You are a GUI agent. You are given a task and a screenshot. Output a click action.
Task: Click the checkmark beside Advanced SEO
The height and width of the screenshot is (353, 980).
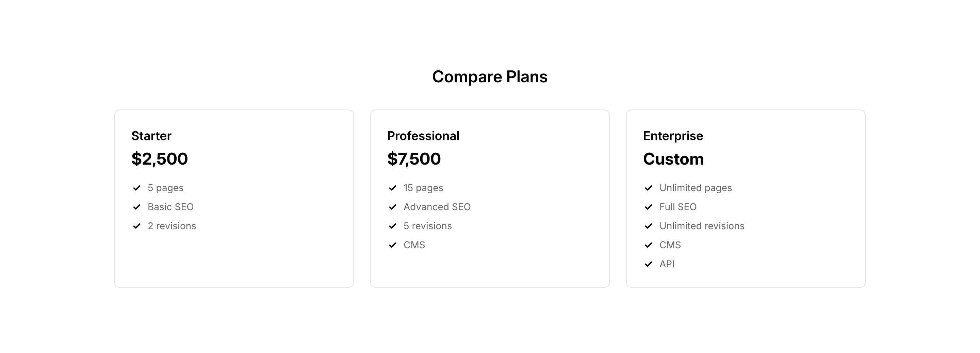[393, 207]
